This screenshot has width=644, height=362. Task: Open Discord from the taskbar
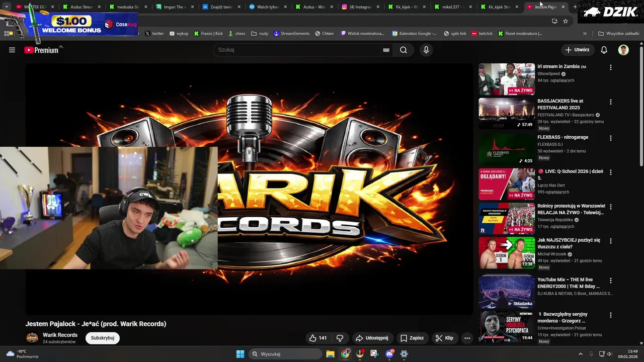click(389, 354)
